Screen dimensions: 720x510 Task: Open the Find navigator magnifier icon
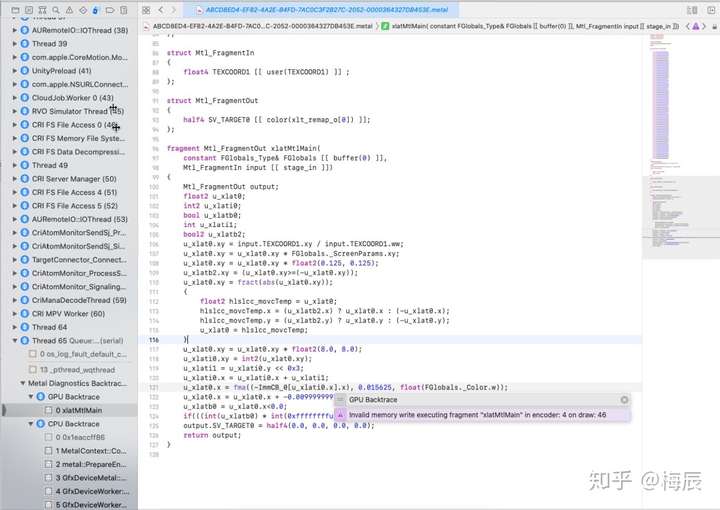point(56,10)
